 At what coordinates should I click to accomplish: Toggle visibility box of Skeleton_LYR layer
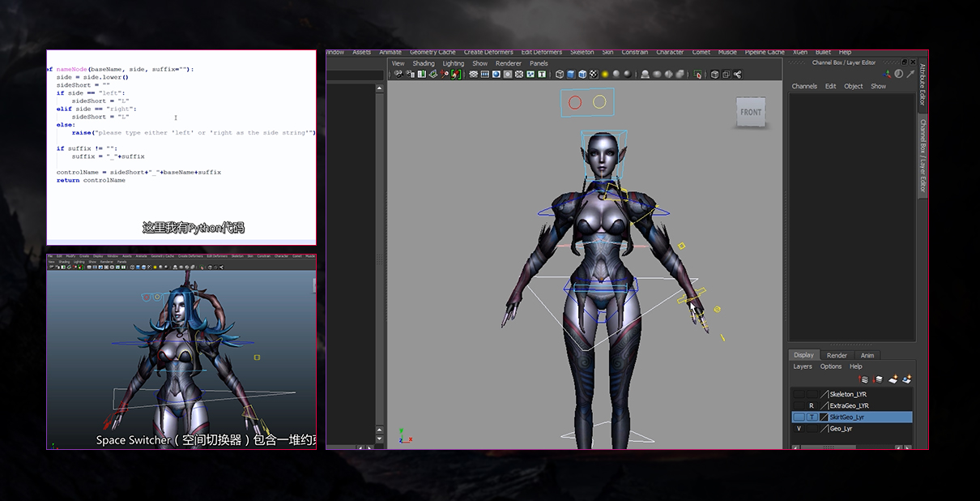pos(799,395)
